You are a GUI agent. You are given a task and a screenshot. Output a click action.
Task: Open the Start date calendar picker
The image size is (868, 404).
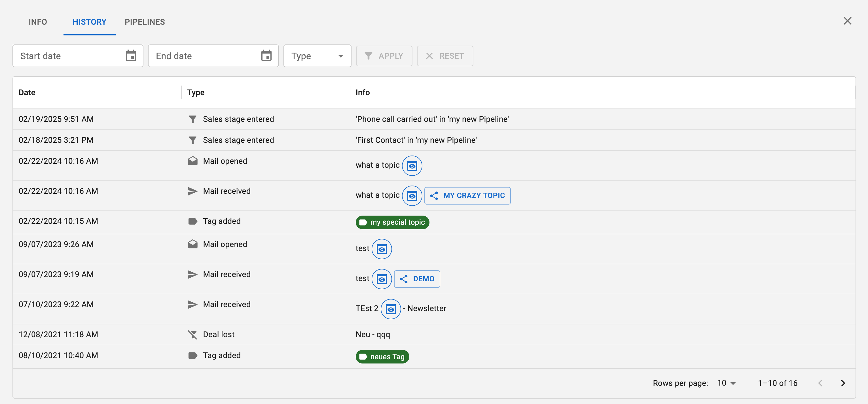click(131, 56)
